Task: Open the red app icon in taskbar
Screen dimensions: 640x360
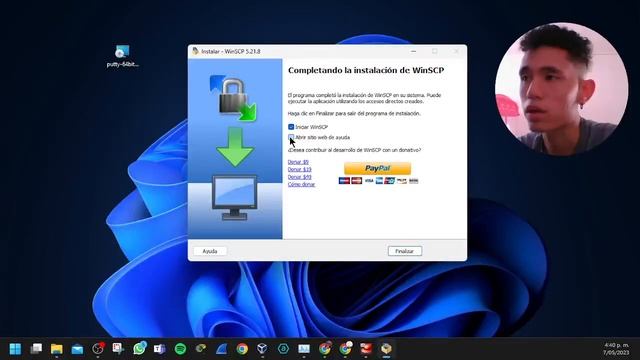Action: click(366, 348)
